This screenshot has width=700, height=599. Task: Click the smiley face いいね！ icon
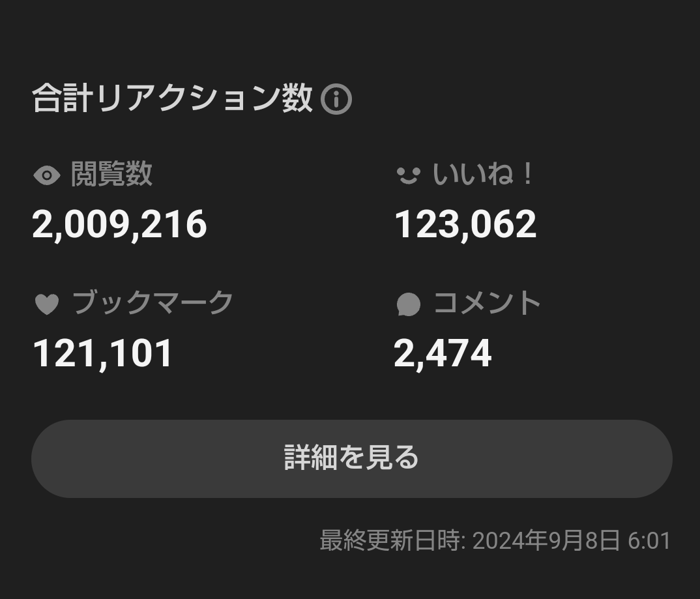pyautogui.click(x=408, y=175)
